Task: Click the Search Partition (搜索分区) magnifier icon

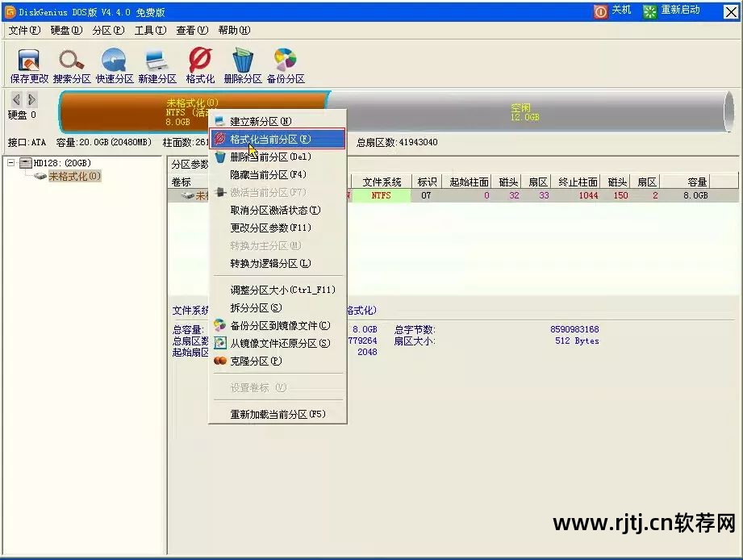Action: pyautogui.click(x=72, y=66)
